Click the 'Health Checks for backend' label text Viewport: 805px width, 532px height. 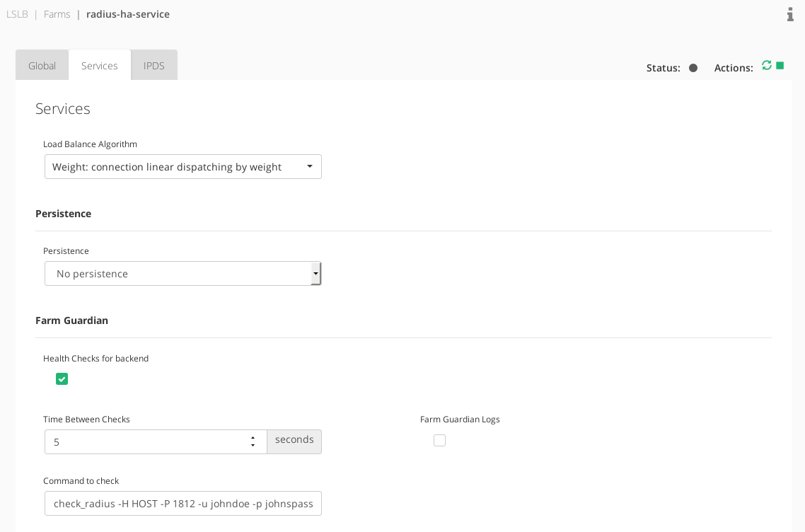95,359
